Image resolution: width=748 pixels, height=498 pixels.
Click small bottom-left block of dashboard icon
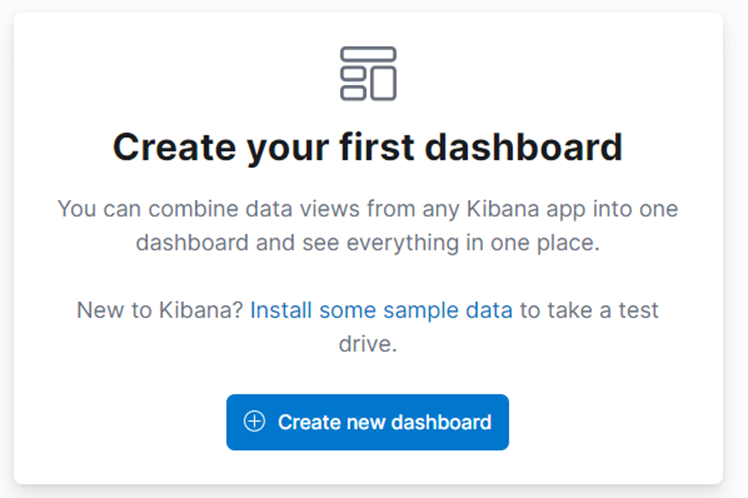pos(353,92)
